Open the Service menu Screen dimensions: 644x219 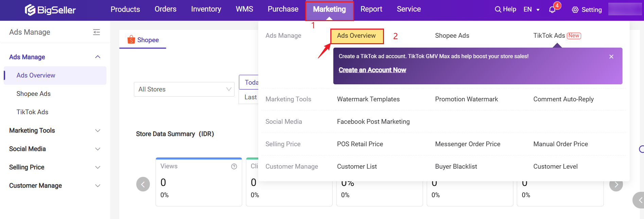tap(409, 9)
